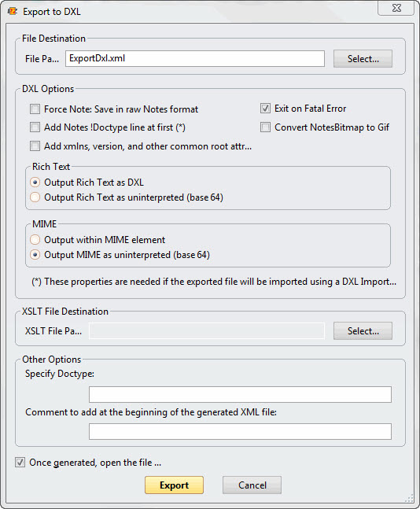Check Add Notes !Doctype line at first

pyautogui.click(x=35, y=127)
